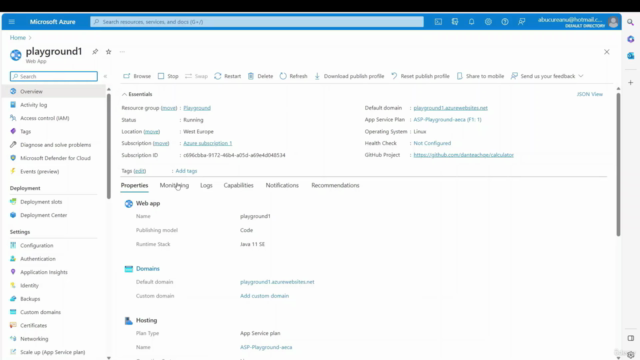The width and height of the screenshot is (640, 360).
Task: Open the help question mark icon
Action: [505, 22]
